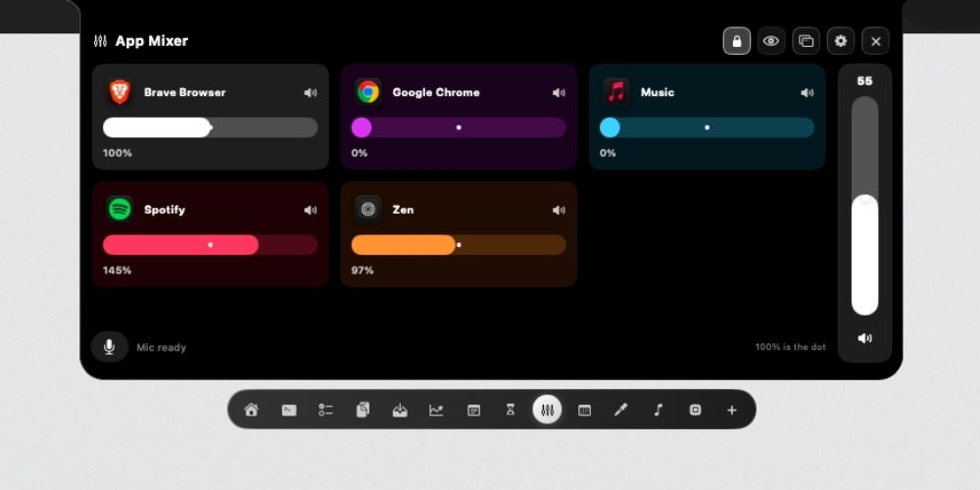Open the clipboard copies icon in the dock
The image size is (980, 490).
[363, 410]
